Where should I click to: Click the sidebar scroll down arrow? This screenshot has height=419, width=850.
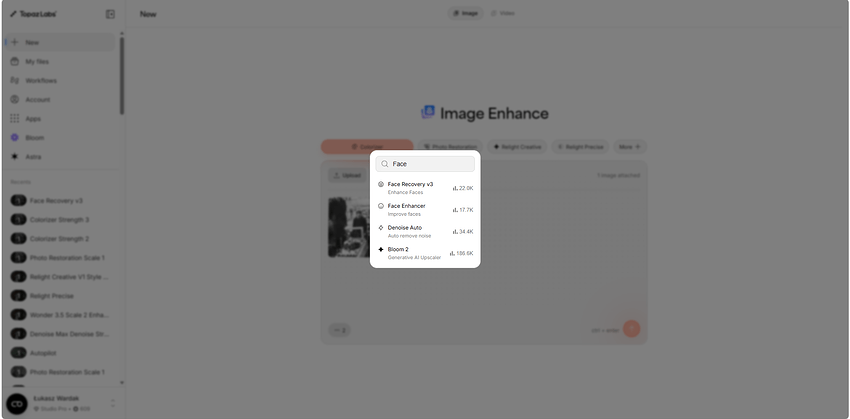[122, 383]
